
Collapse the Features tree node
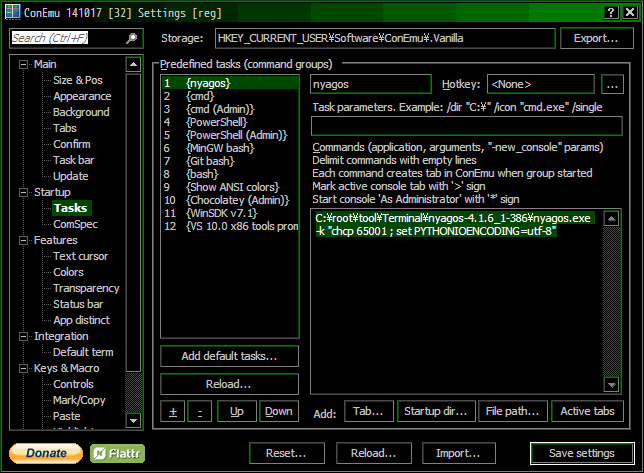tap(23, 240)
